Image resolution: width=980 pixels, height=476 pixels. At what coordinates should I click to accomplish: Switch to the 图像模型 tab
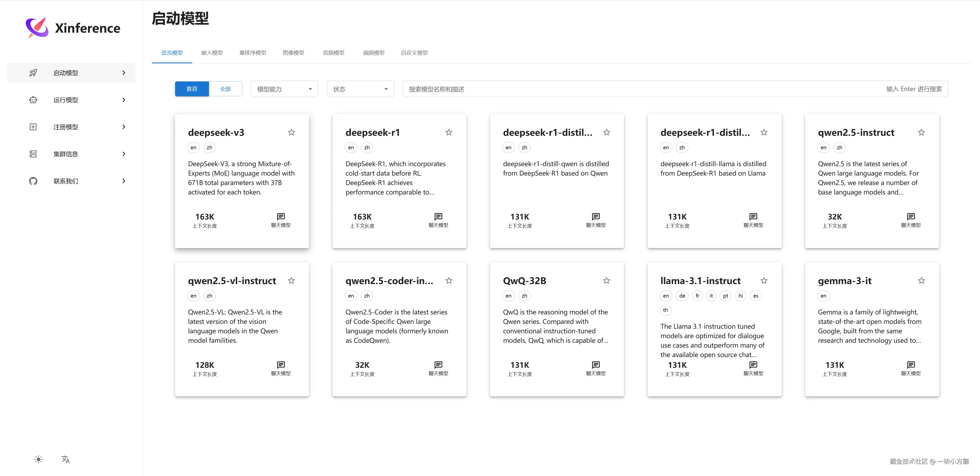tap(293, 53)
